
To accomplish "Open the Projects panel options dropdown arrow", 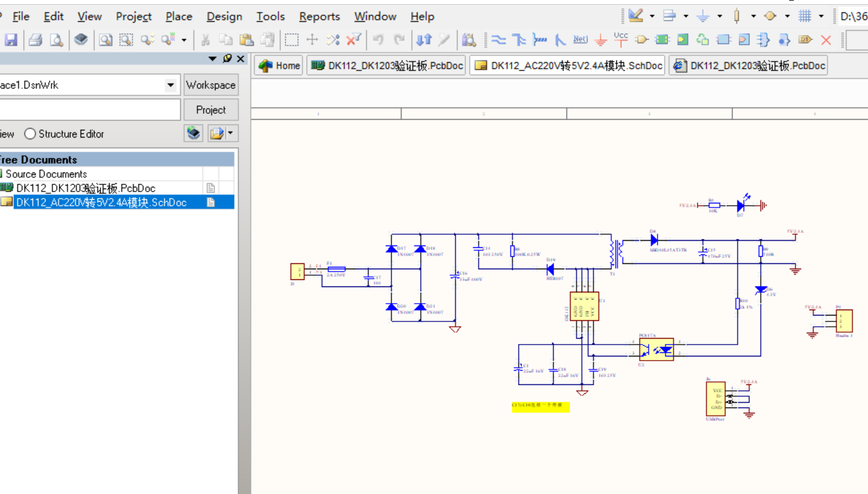I will 212,59.
